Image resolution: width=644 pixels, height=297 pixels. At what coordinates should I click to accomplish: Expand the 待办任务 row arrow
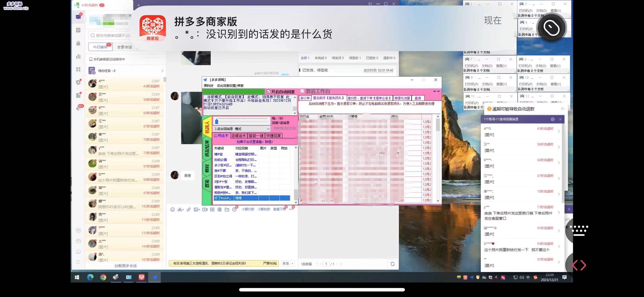[x=162, y=71]
